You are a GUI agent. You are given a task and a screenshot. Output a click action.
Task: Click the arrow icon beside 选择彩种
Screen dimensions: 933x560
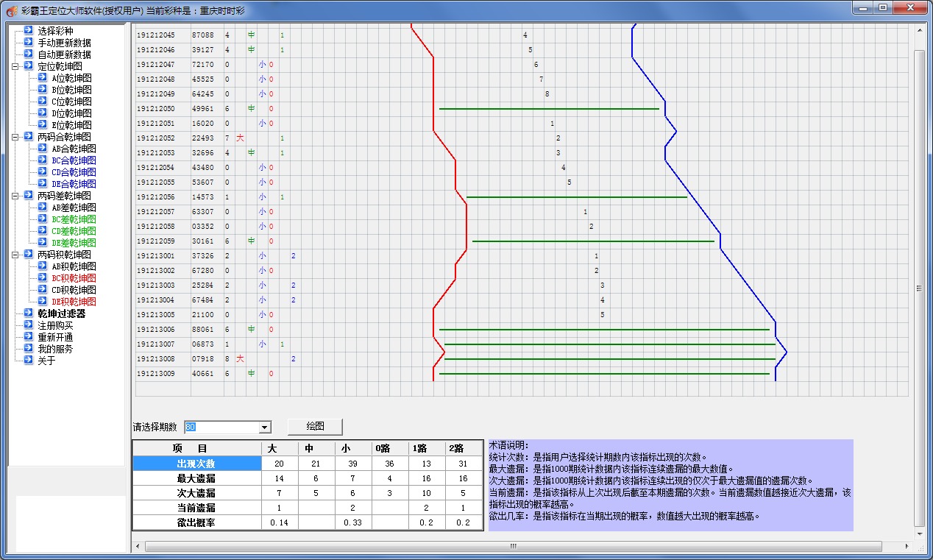[28, 31]
